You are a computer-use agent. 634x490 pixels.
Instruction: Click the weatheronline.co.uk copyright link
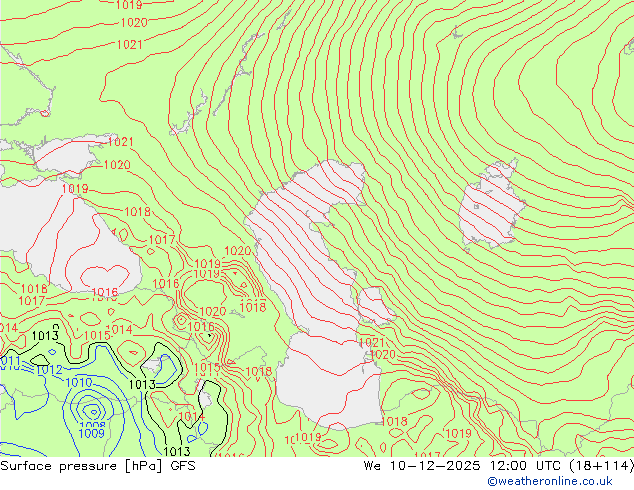coord(550,481)
